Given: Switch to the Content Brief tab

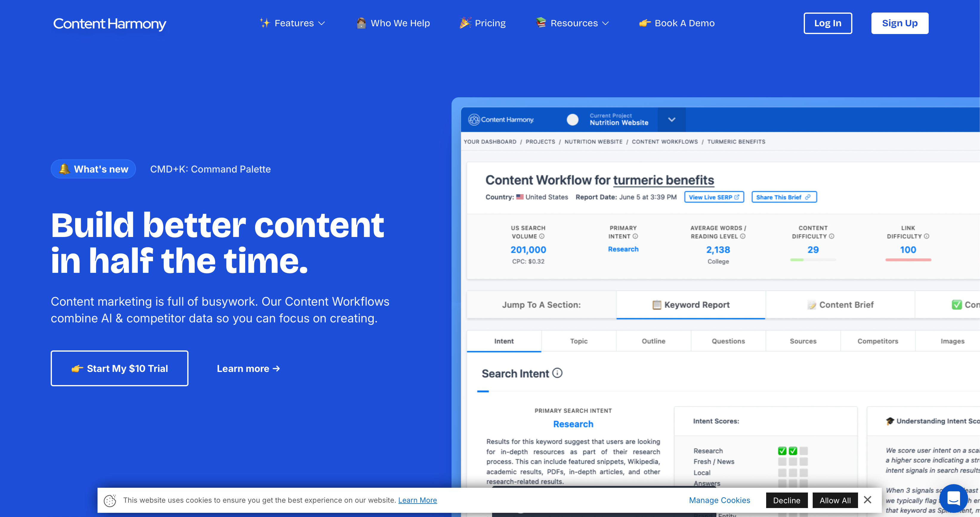Looking at the screenshot, I should 840,304.
